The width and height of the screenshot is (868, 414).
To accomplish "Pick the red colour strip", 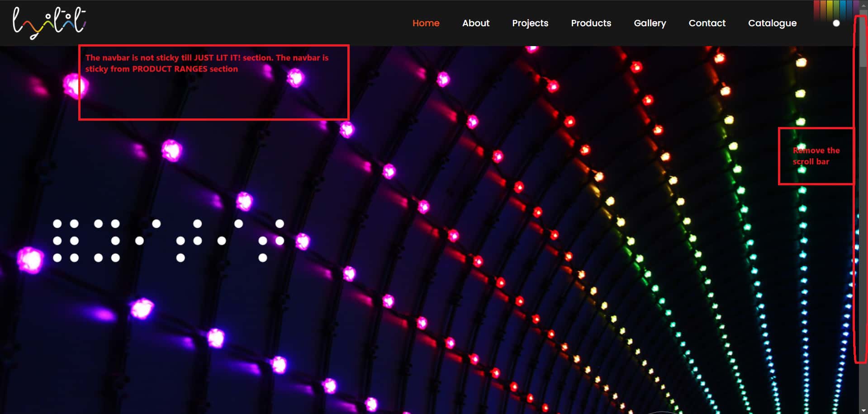I will [x=816, y=9].
